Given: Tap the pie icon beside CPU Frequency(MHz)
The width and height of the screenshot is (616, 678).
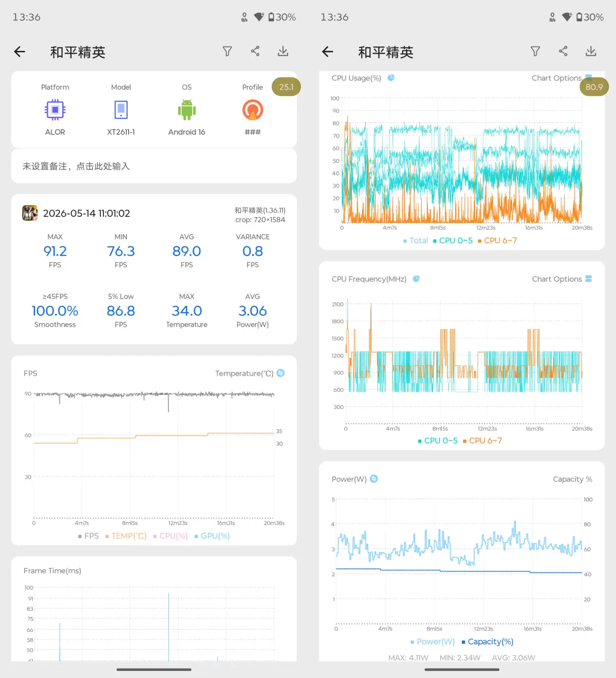Looking at the screenshot, I should click(x=416, y=279).
